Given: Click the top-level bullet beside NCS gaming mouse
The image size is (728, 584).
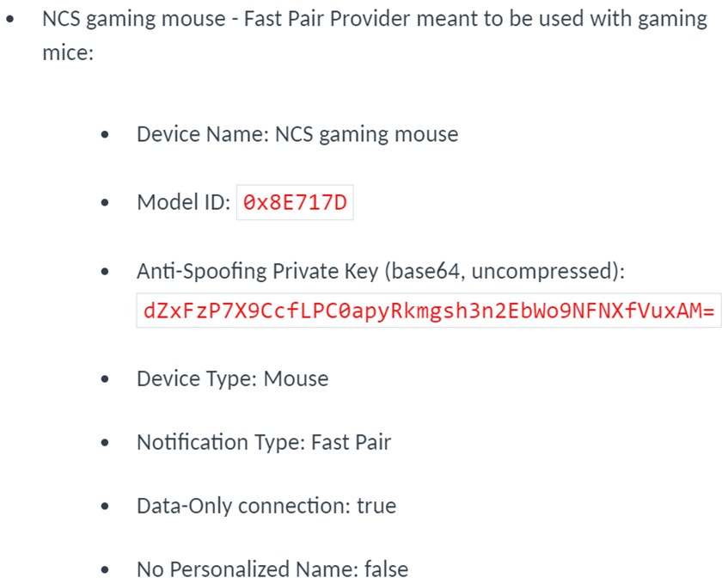Looking at the screenshot, I should 9,20.
